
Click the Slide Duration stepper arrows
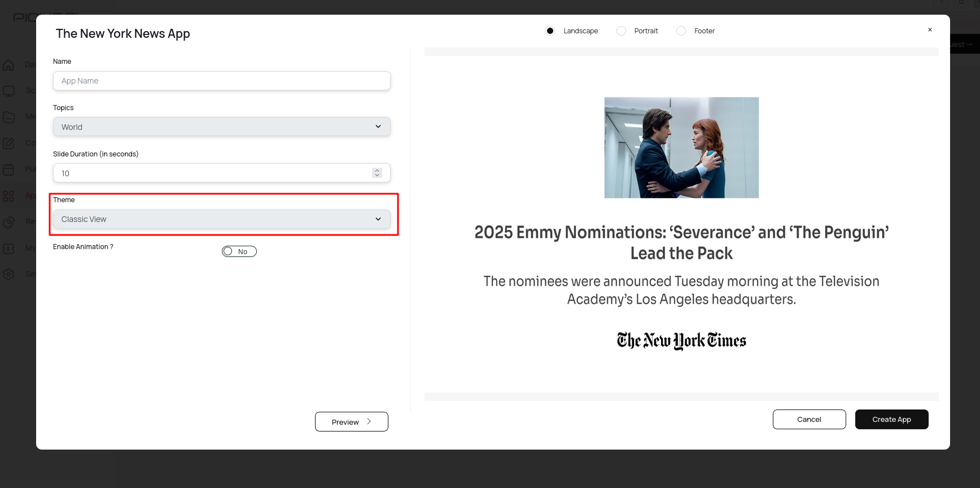(377, 173)
